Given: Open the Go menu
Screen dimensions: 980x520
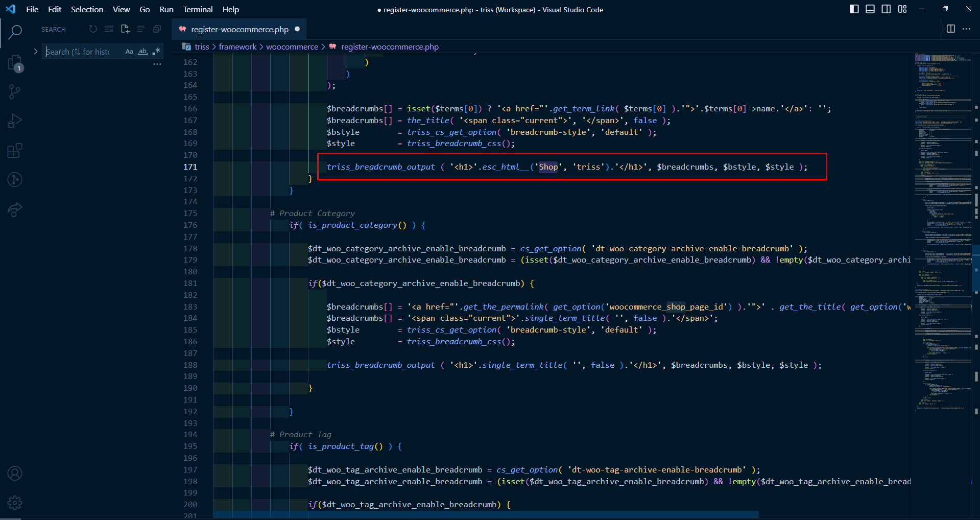Looking at the screenshot, I should click(x=145, y=9).
